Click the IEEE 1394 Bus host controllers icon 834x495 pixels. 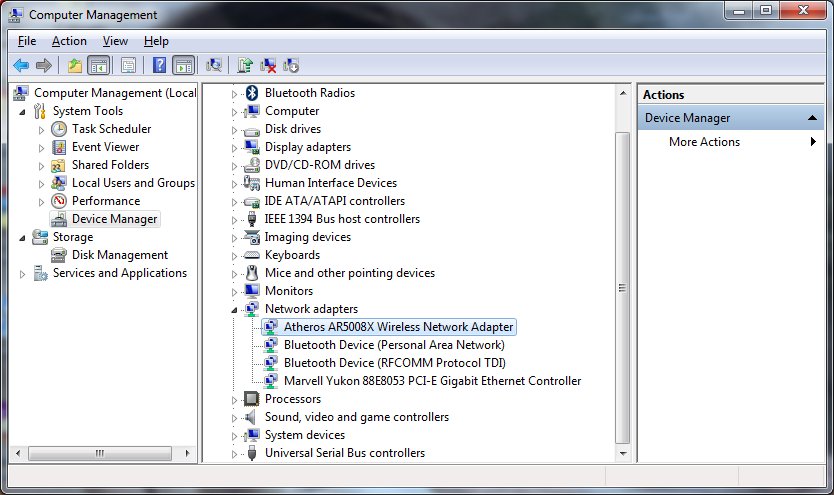252,219
